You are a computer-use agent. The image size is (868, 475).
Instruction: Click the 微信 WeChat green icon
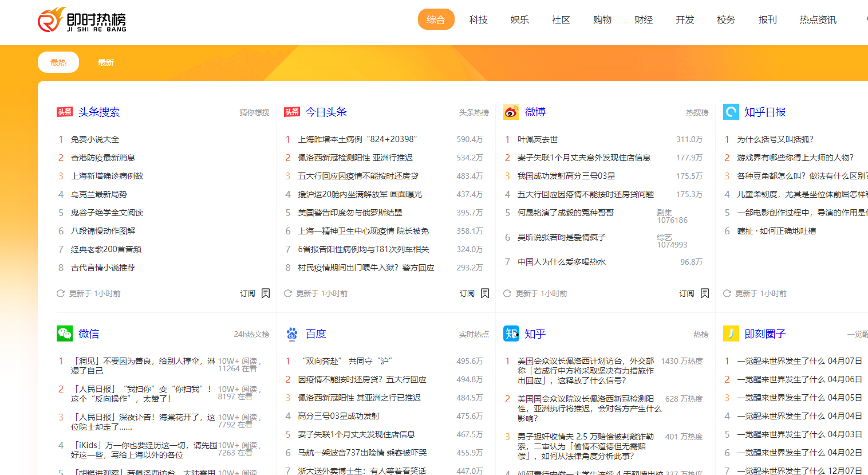[x=65, y=333]
